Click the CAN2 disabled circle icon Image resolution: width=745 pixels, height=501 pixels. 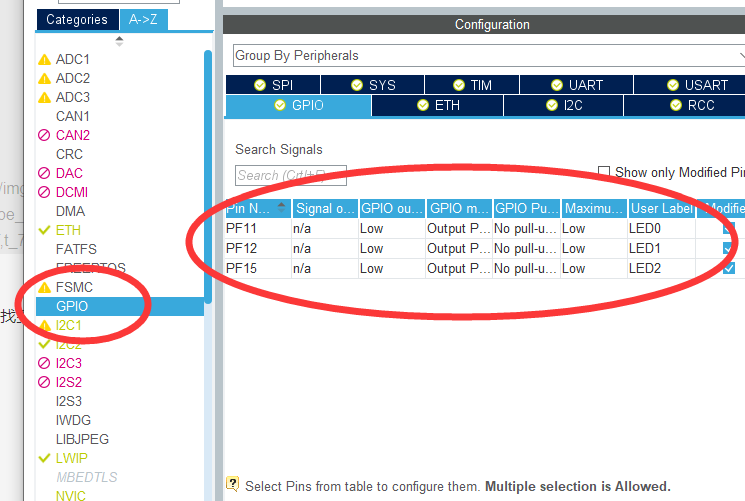pos(44,135)
